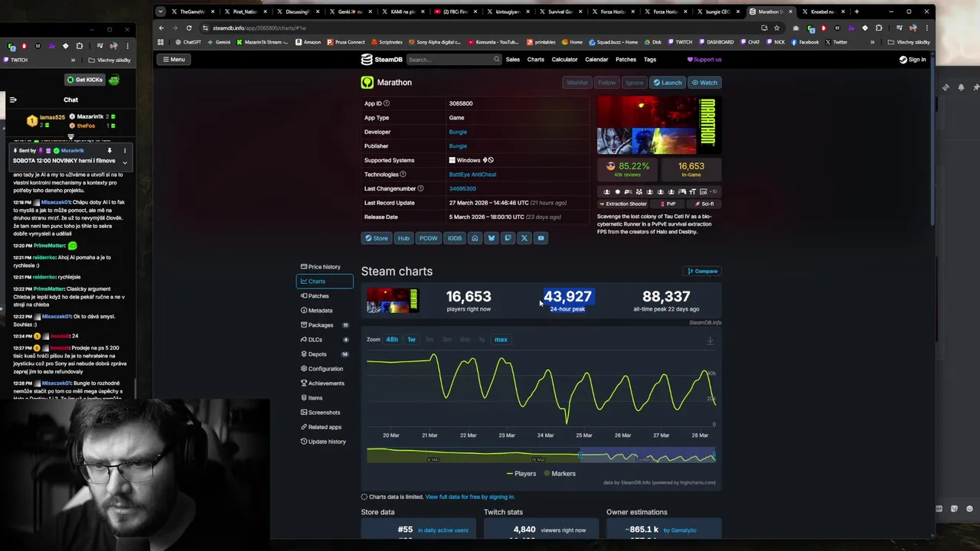Open Configuration in sidebar
The image size is (980, 551).
(x=325, y=369)
